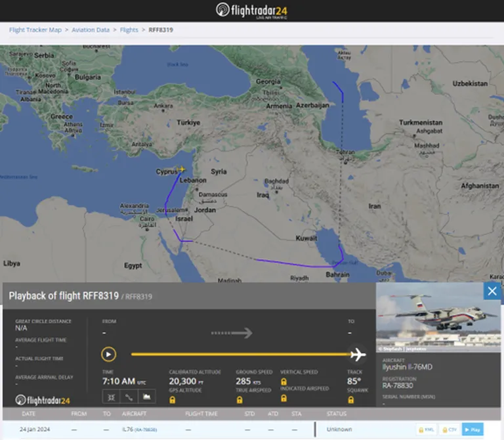This screenshot has height=440, width=504.
Task: Open the Aviation Data breadcrumb link
Action: pyautogui.click(x=91, y=30)
